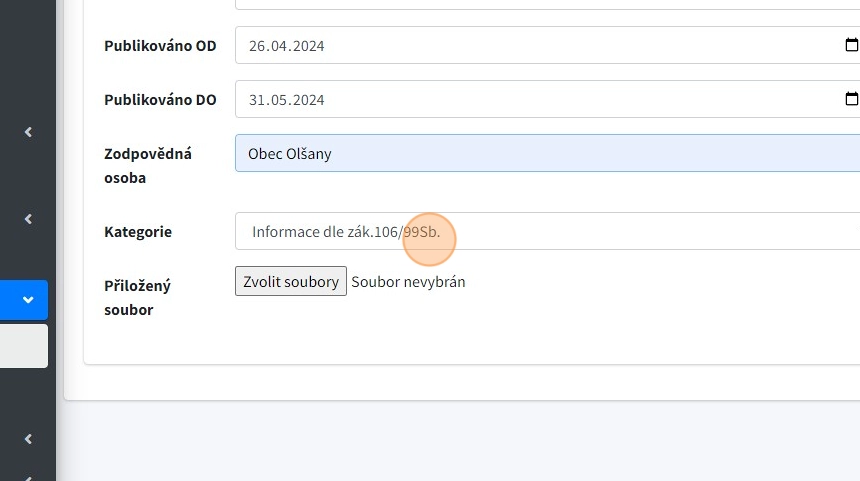Expand the second left-pointing sidebar chevron
The height and width of the screenshot is (481, 860).
pos(28,219)
